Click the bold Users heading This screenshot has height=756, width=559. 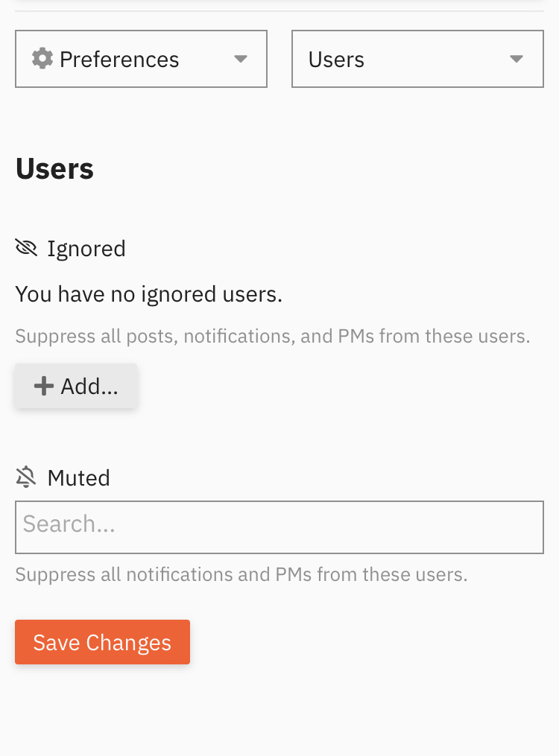click(x=54, y=169)
